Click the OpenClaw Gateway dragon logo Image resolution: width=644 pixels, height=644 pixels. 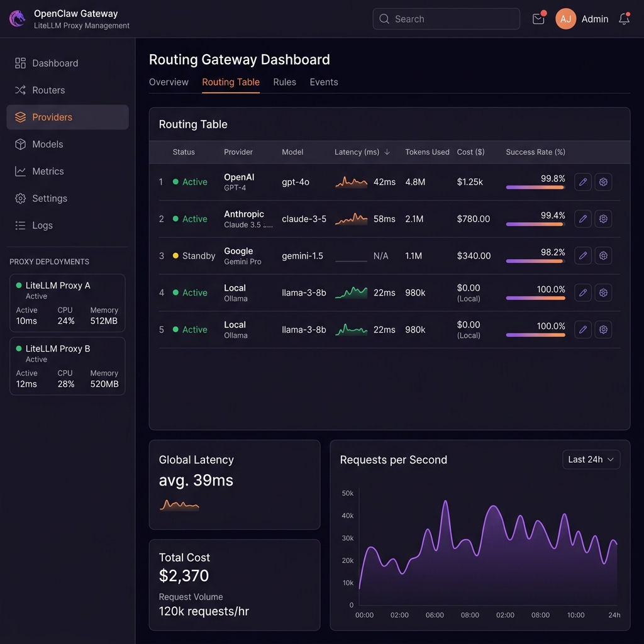18,19
